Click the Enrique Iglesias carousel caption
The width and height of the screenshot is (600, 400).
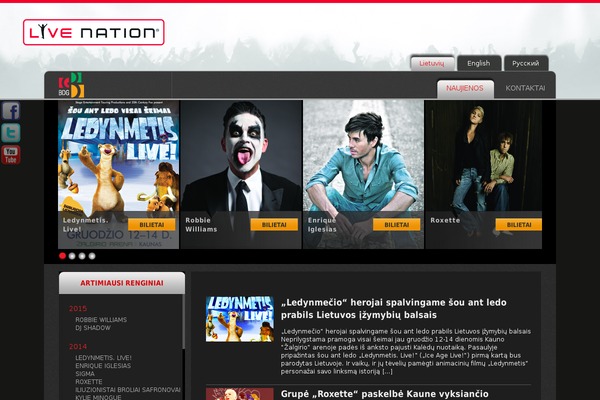(x=322, y=225)
